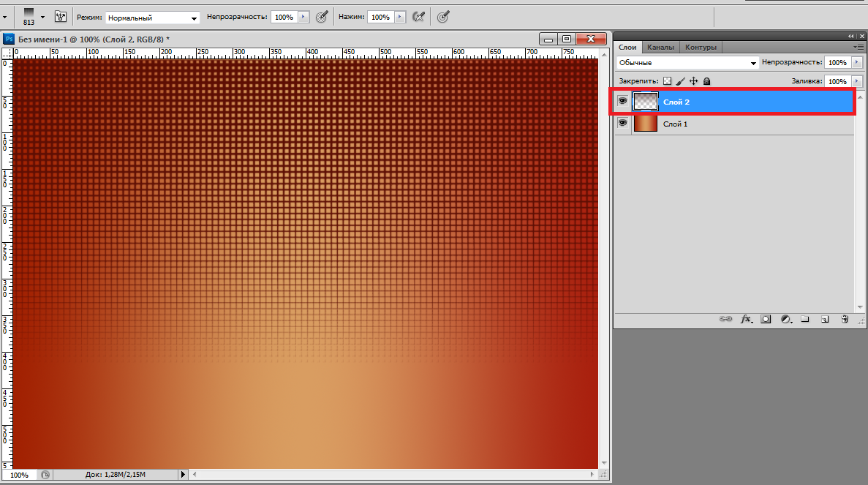Open the layer opacity slider arrow in Layers panel
This screenshot has width=868, height=485.
[x=857, y=63]
